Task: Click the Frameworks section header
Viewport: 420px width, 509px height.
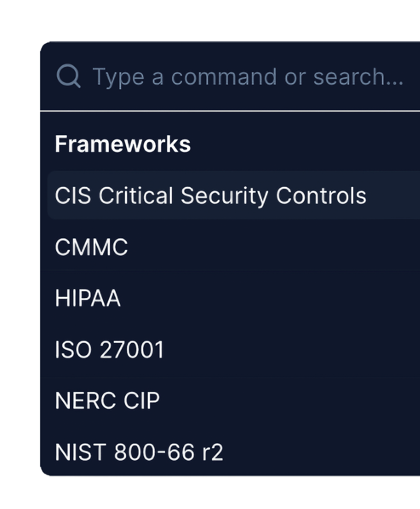Action: click(x=123, y=144)
